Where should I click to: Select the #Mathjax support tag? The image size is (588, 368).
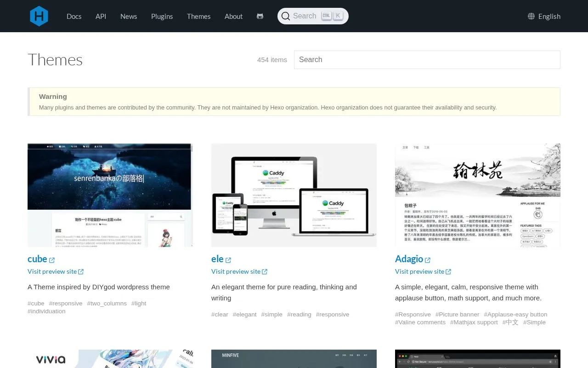(474, 322)
